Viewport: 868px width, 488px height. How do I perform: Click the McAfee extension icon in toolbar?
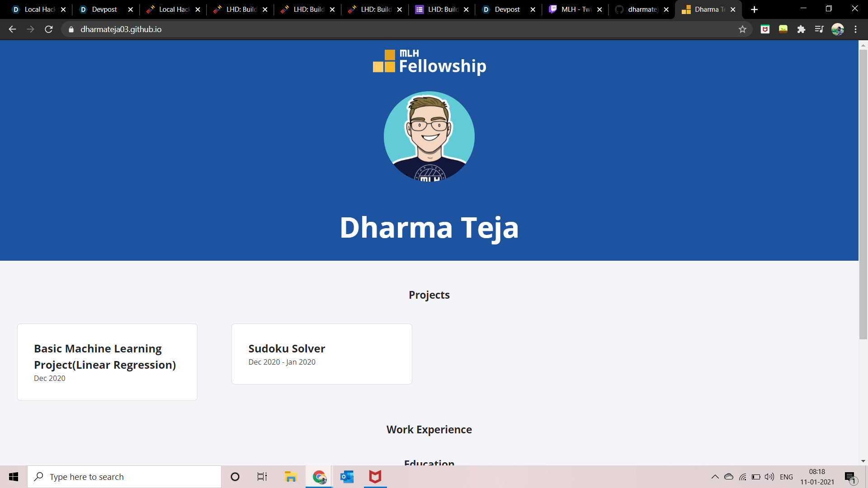click(765, 29)
